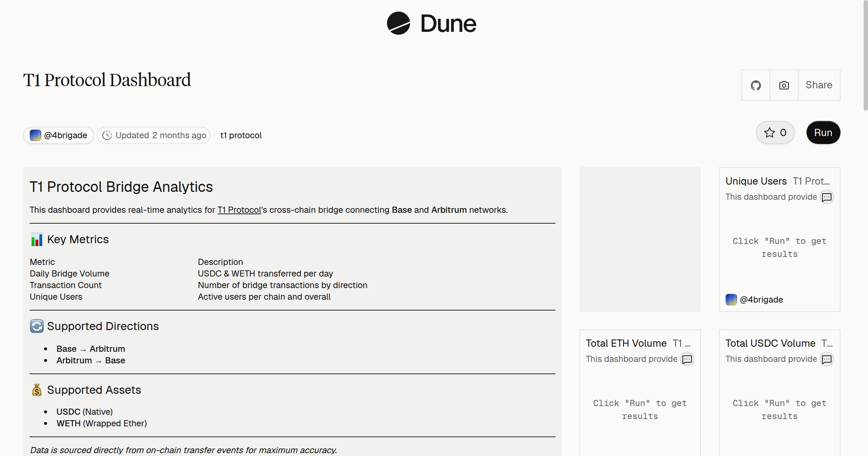
Task: Take a screenshot with the camera icon
Action: [x=784, y=85]
